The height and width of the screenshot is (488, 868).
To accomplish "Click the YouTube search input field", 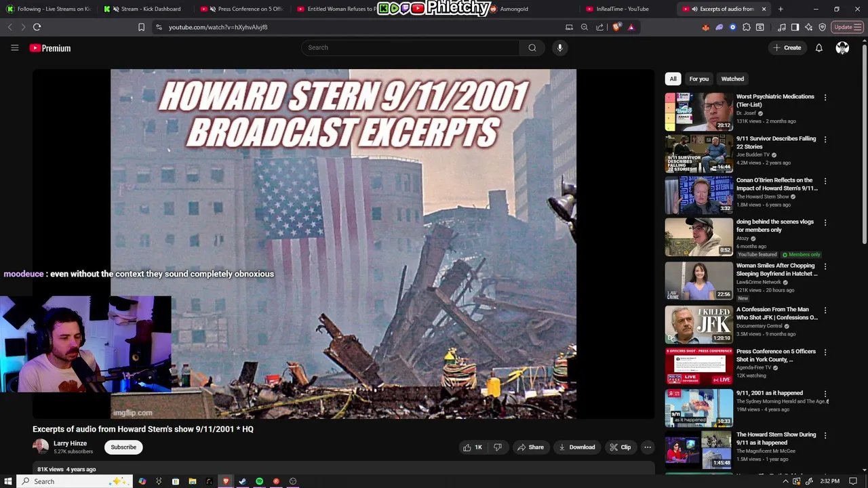I will 410,47.
